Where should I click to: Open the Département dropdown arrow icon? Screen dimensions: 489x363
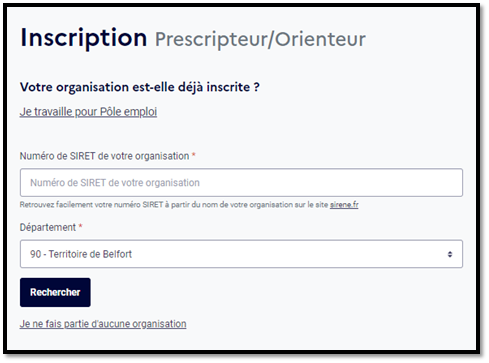(x=450, y=254)
